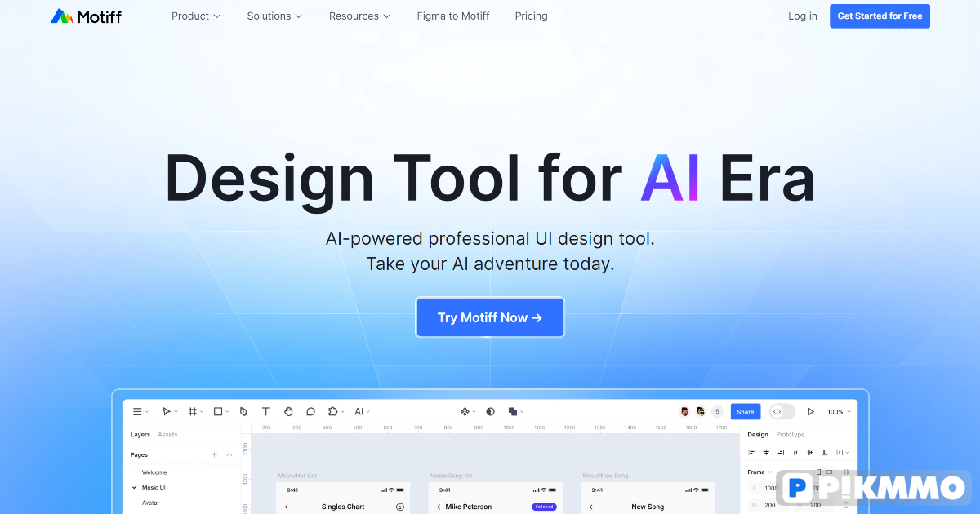Click the second collaborator avatar with sunglasses
This screenshot has height=514, width=980.
[701, 412]
